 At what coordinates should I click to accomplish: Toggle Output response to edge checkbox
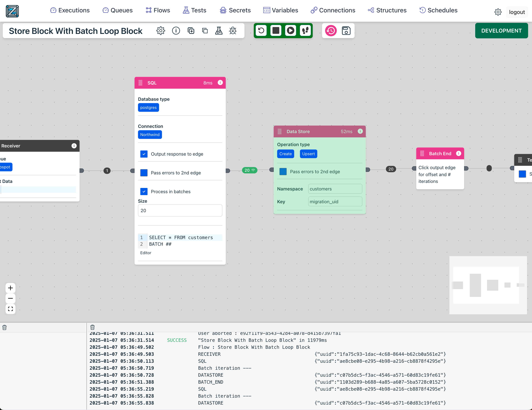[x=144, y=154]
